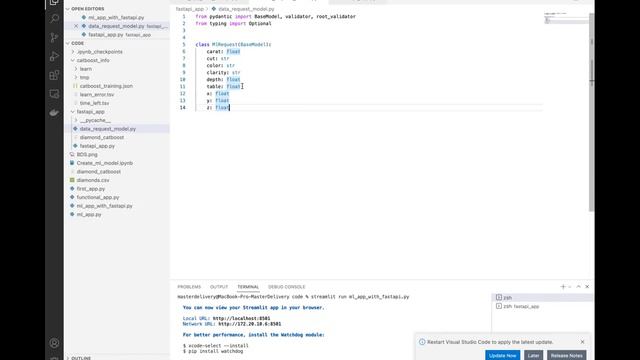The height and width of the screenshot is (360, 640).
Task: Place cursor on 'class MlRequest' line
Action: pyautogui.click(x=233, y=44)
